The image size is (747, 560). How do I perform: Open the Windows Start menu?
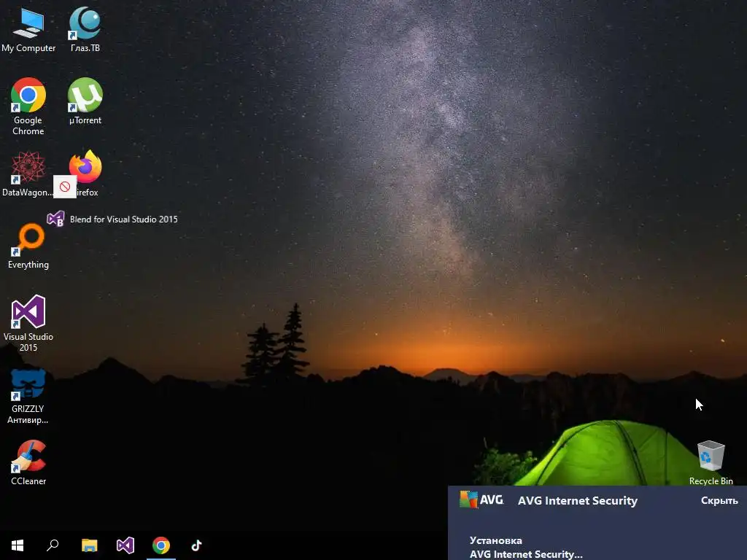(18, 545)
